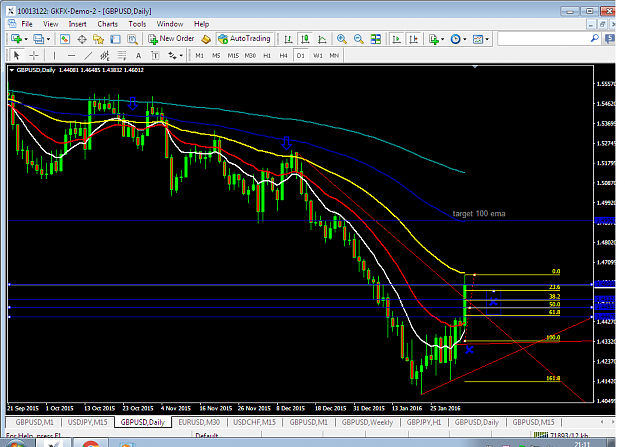625x447 pixels.
Task: Click the Tile Windows icon
Action: [375, 39]
